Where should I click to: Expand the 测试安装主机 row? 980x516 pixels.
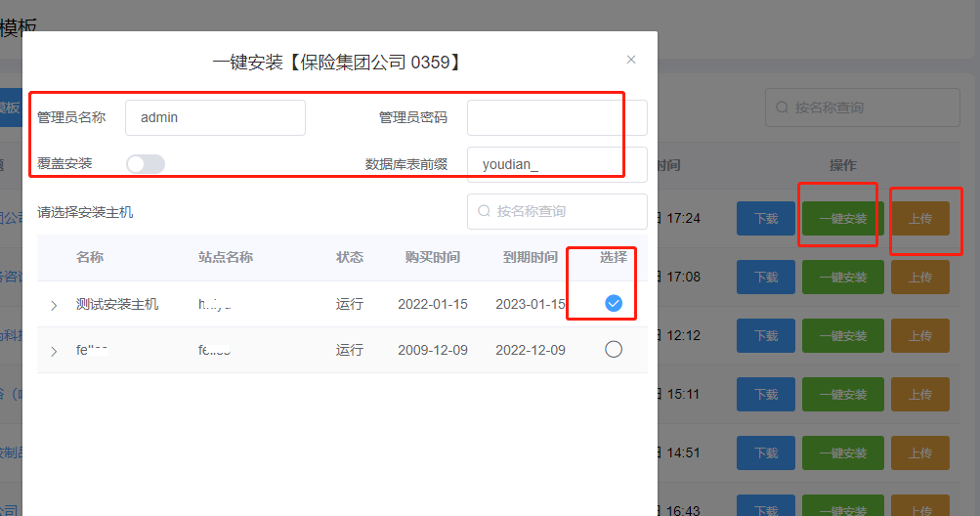54,306
